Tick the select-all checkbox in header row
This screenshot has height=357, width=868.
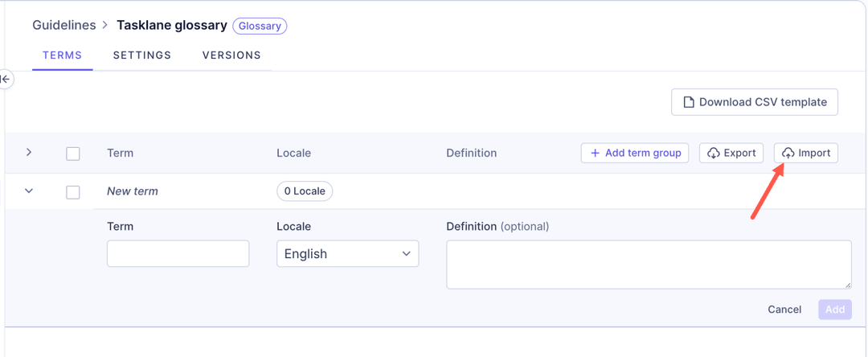[x=73, y=154]
